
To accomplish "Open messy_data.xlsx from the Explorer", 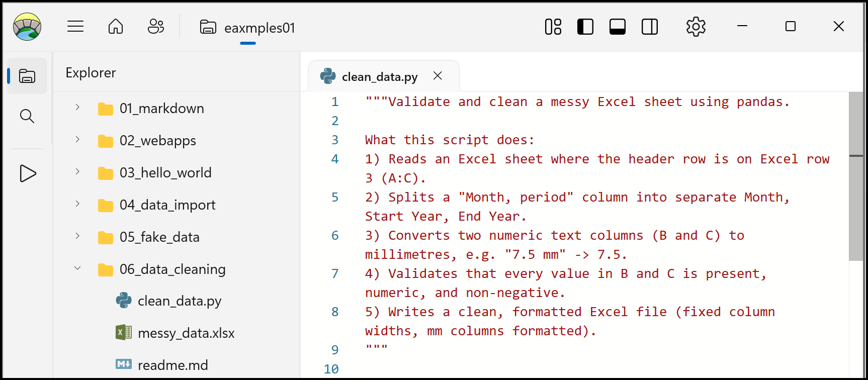I will (x=186, y=332).
